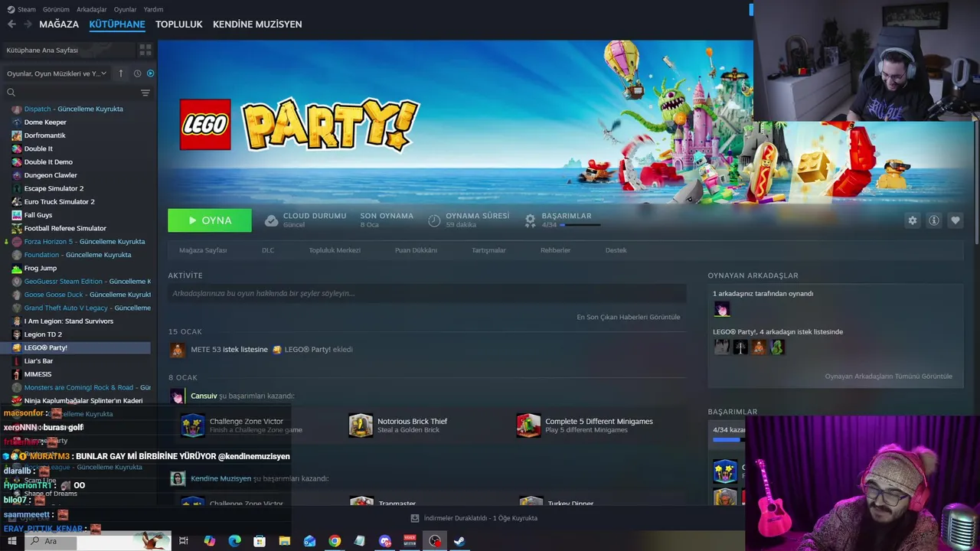
Task: Open the Oyunlar menu
Action: (x=125, y=9)
